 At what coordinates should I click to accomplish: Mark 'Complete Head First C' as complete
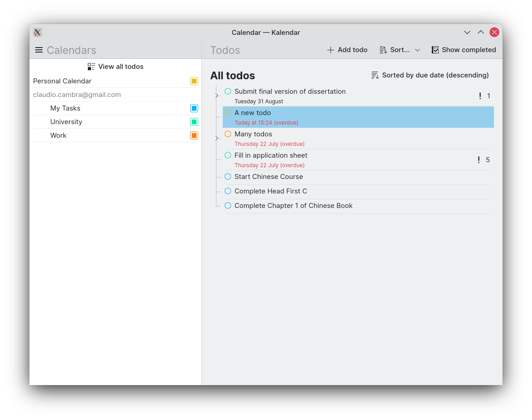(228, 191)
